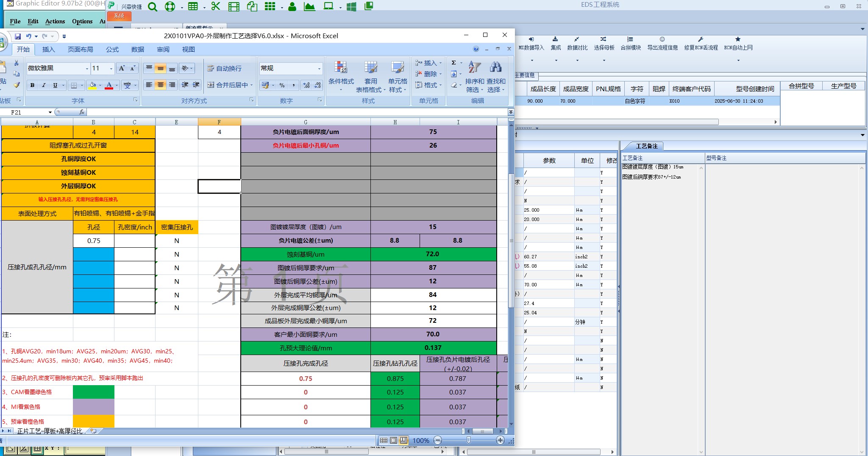Click the Percent Style icon
Screen dimensions: 868x456
coord(282,85)
